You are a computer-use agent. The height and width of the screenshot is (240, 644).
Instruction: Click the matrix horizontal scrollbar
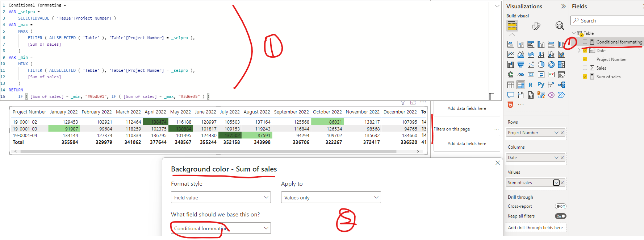208,151
